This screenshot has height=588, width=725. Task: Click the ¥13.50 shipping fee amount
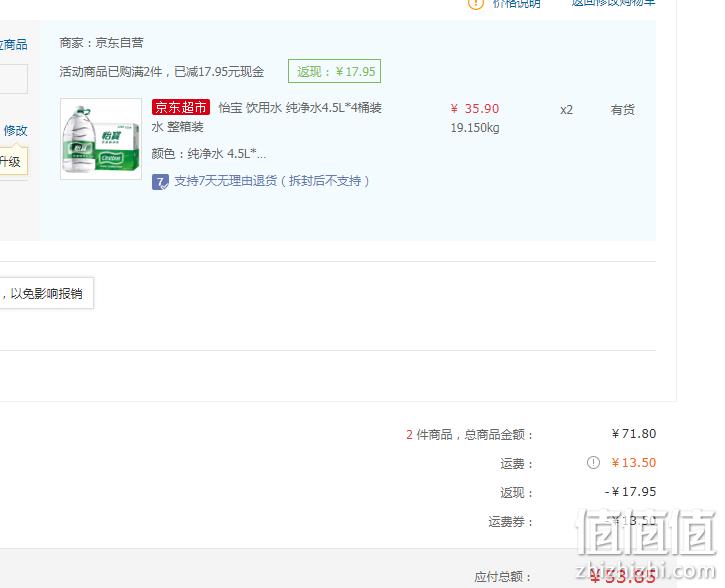click(633, 463)
